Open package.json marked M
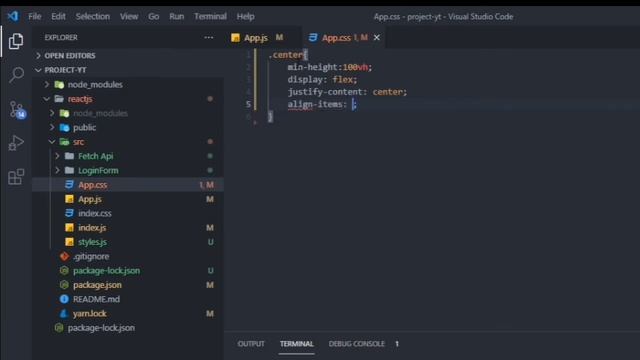Image resolution: width=640 pixels, height=360 pixels. tap(97, 284)
